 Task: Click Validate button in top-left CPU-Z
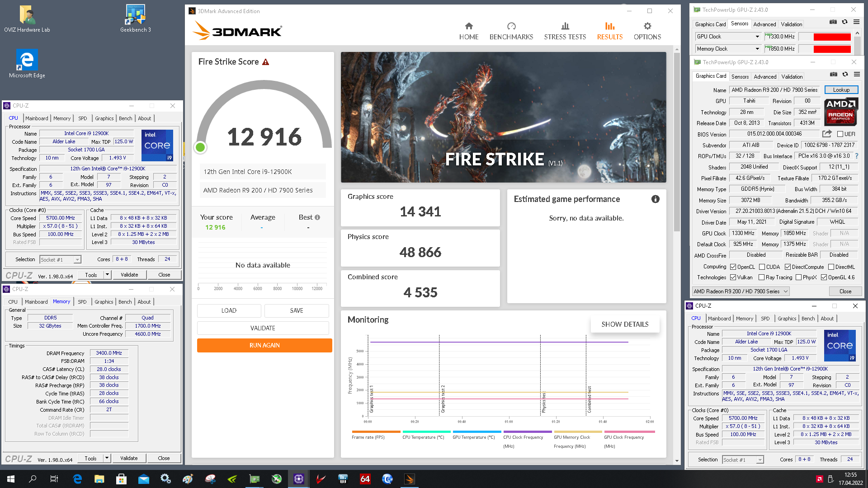(x=129, y=275)
